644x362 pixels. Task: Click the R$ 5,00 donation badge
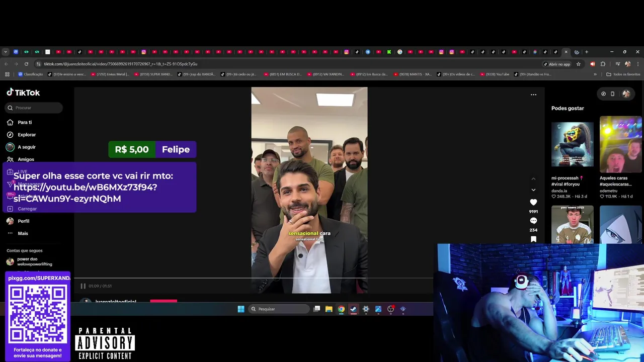[132, 149]
